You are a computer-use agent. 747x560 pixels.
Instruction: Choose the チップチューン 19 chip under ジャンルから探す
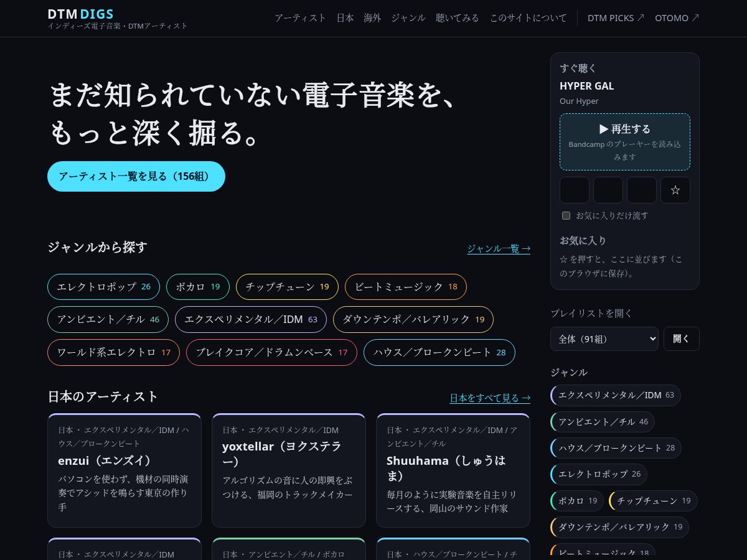click(287, 287)
